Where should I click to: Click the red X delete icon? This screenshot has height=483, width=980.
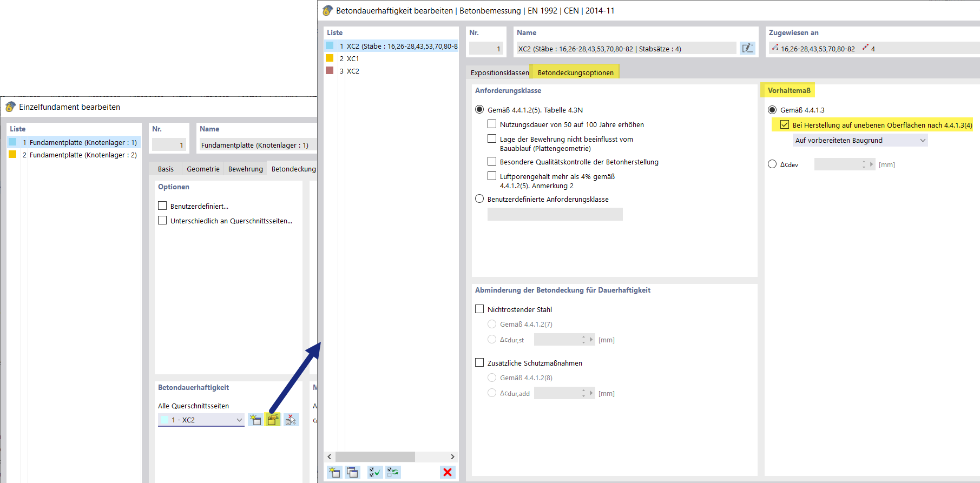click(448, 472)
